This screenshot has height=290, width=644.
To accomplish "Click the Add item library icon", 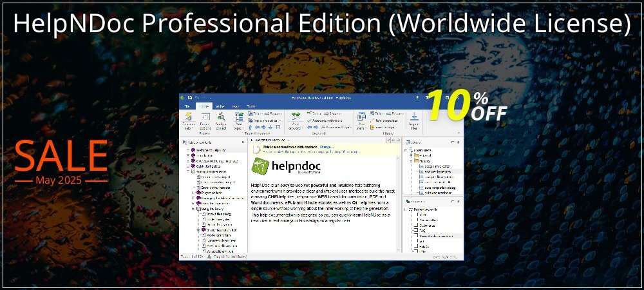I will (x=361, y=116).
